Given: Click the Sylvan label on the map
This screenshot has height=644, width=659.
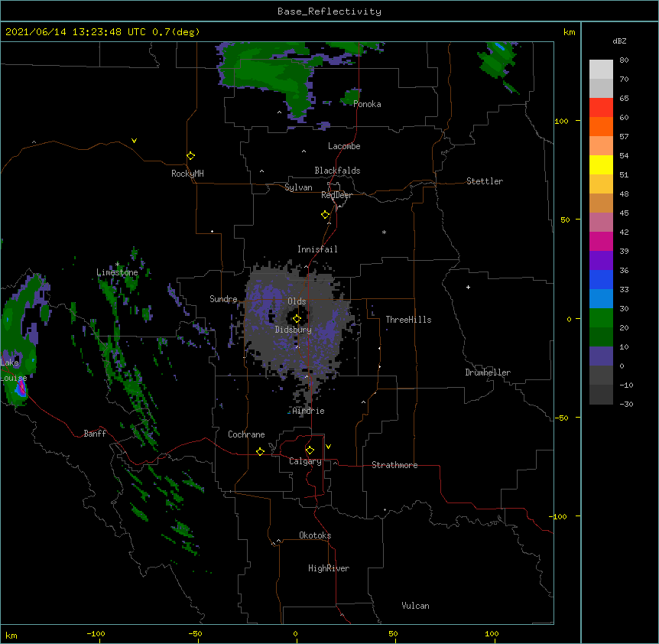Looking at the screenshot, I should coord(298,187).
